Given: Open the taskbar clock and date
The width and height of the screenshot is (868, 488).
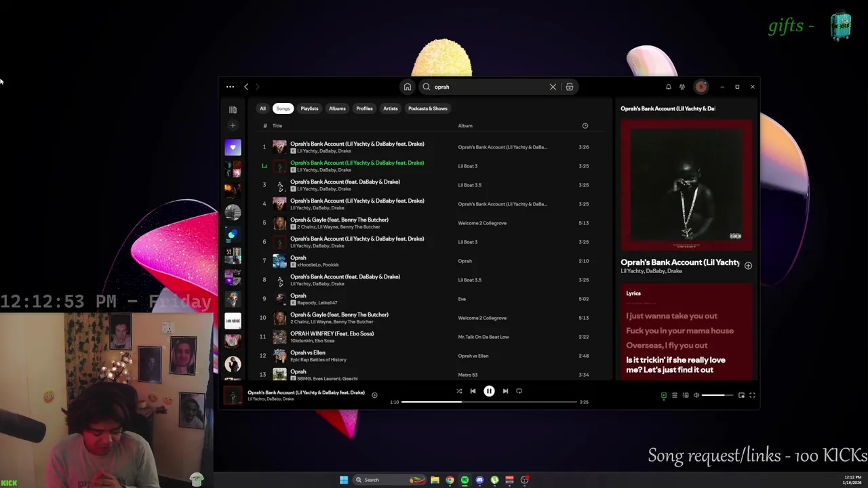Looking at the screenshot, I should click(853, 480).
